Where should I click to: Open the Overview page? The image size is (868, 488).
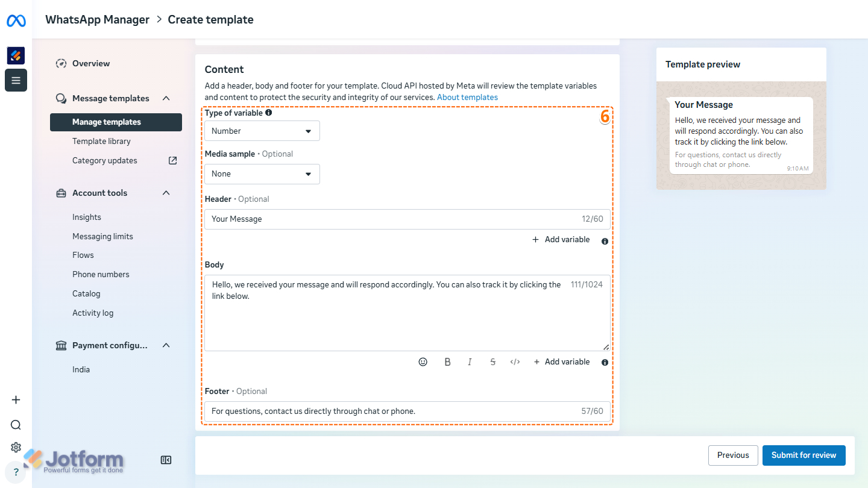click(x=91, y=63)
